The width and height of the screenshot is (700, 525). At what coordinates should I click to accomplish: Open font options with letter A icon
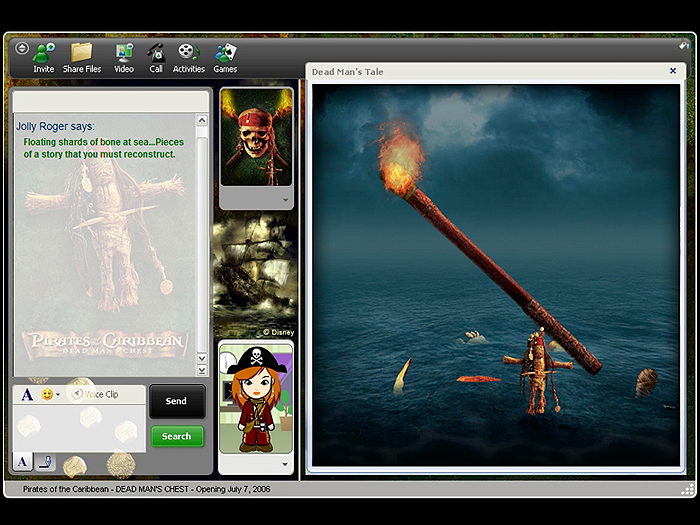pyautogui.click(x=27, y=395)
